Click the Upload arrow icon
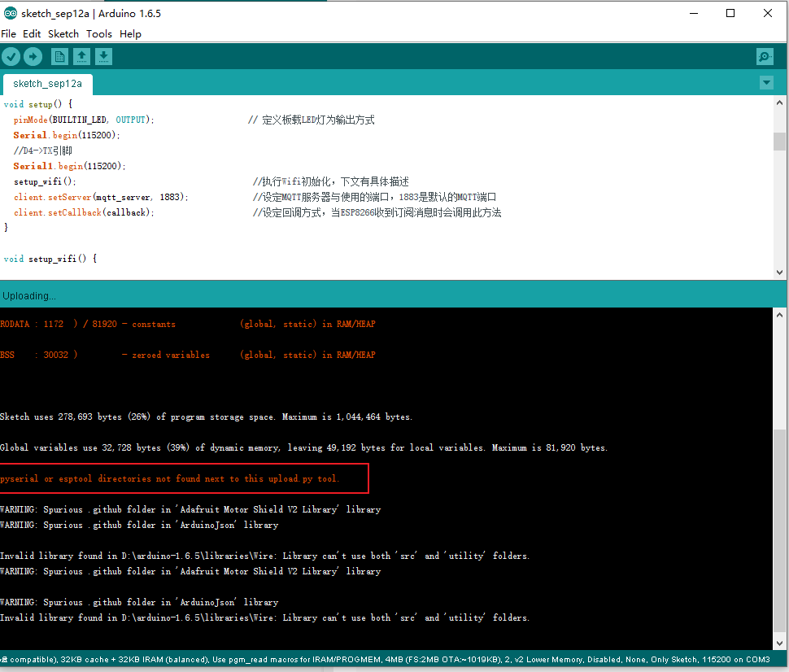 (x=33, y=56)
